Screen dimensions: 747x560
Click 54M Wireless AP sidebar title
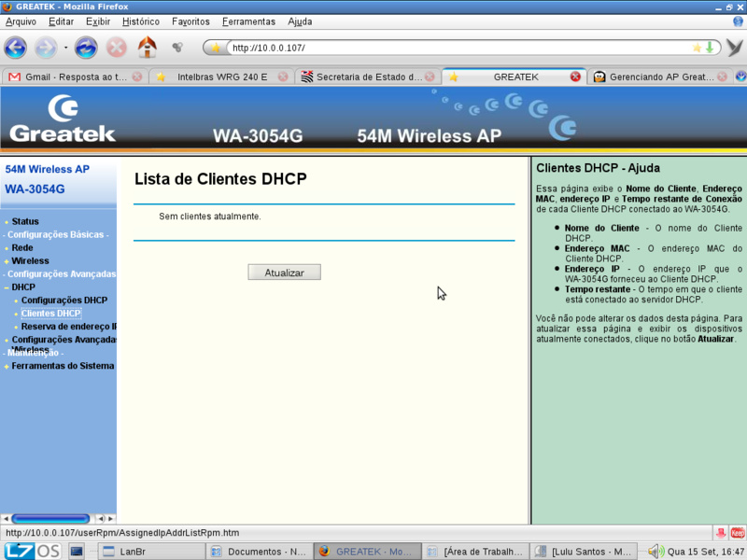pyautogui.click(x=48, y=169)
